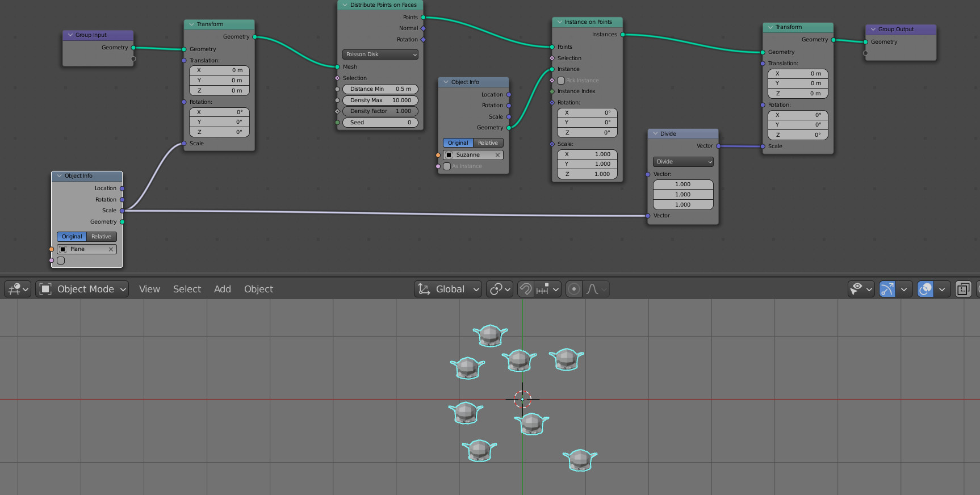
Task: Open the Object menu
Action: coord(258,289)
